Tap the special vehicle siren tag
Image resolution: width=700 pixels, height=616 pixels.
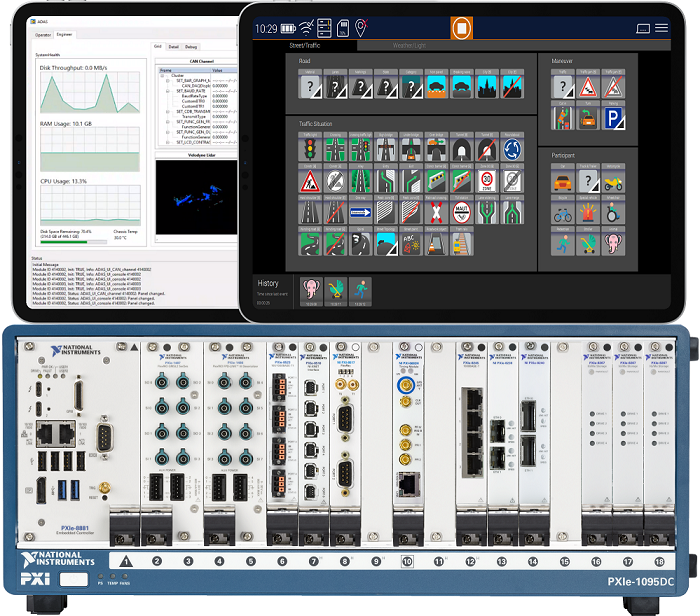coord(588,212)
